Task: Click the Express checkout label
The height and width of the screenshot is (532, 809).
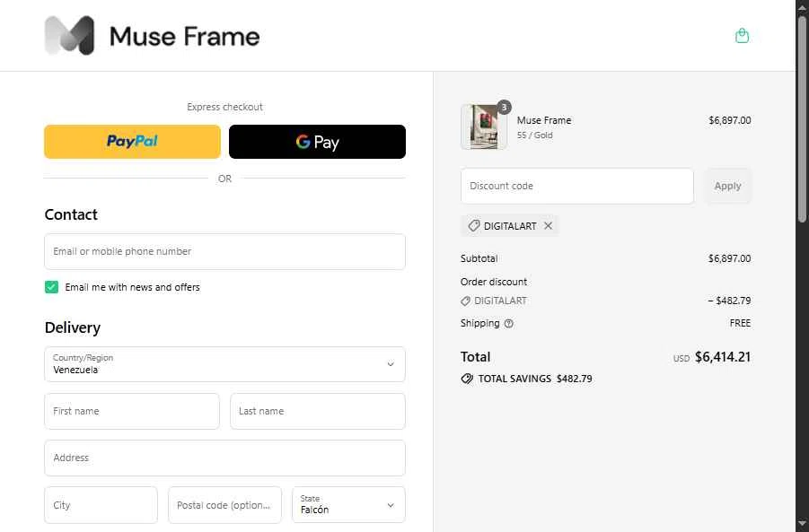Action: (x=225, y=107)
